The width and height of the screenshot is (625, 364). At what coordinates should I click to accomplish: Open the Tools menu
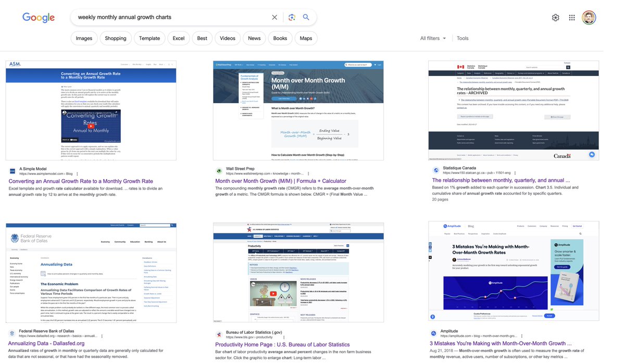pyautogui.click(x=463, y=39)
